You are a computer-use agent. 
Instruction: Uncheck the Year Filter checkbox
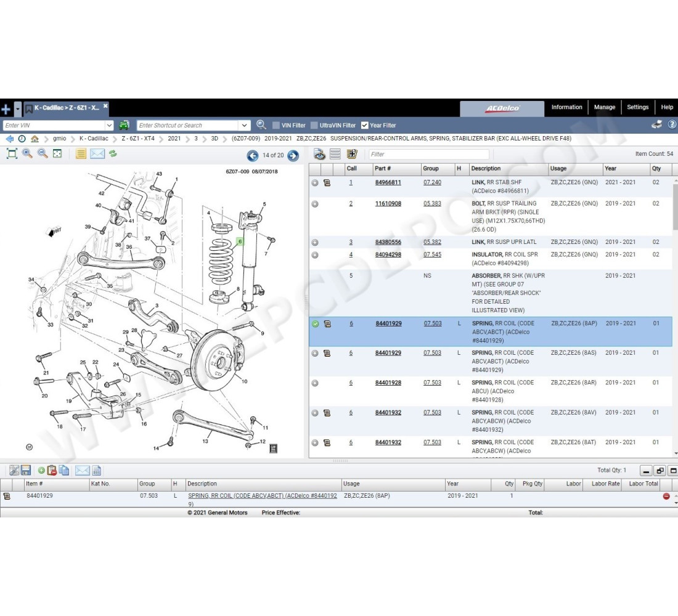365,126
